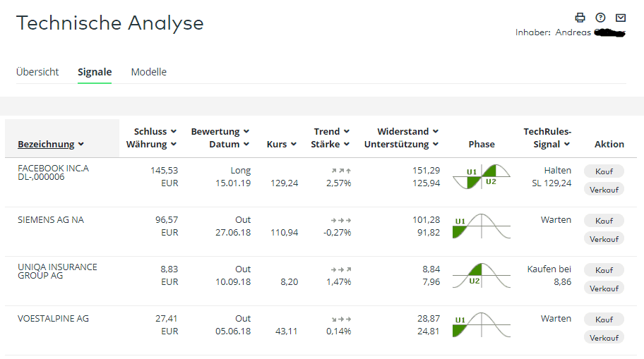
Task: Select Uniqa closing price 8,83
Action: pos(169,269)
